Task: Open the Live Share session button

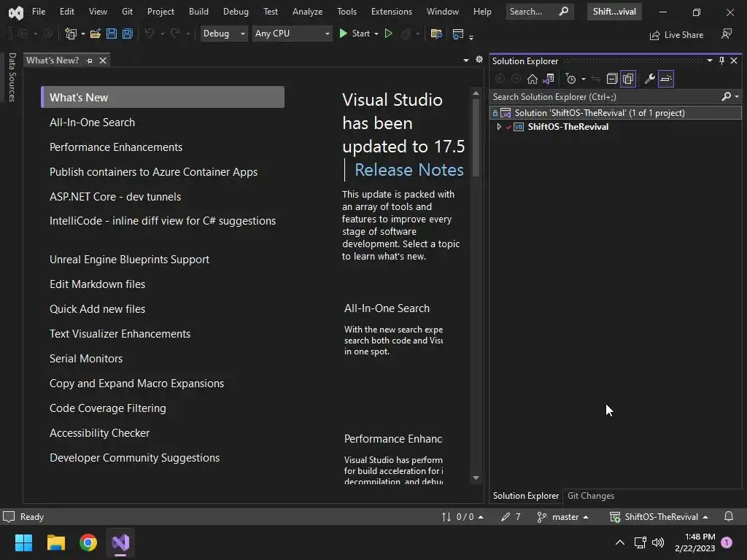Action: click(x=676, y=35)
